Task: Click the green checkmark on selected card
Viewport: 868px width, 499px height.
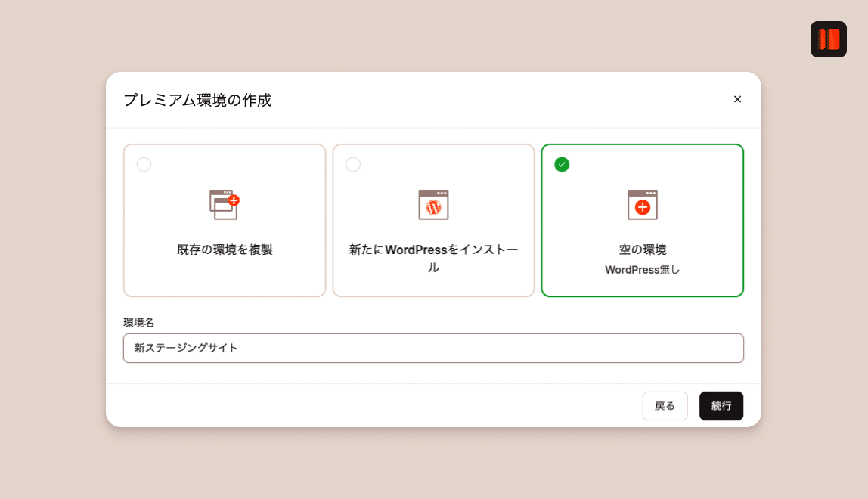Action: click(x=562, y=164)
